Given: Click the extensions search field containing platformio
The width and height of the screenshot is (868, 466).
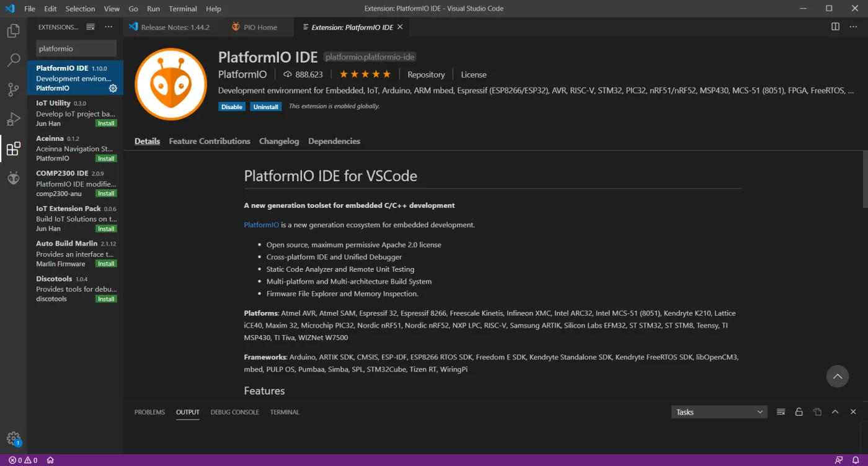Looking at the screenshot, I should tap(76, 48).
